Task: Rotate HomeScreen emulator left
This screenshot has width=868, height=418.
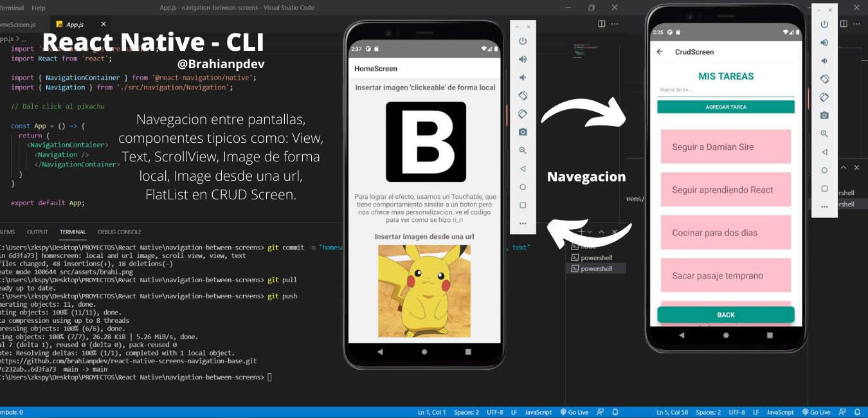Action: coord(523,96)
